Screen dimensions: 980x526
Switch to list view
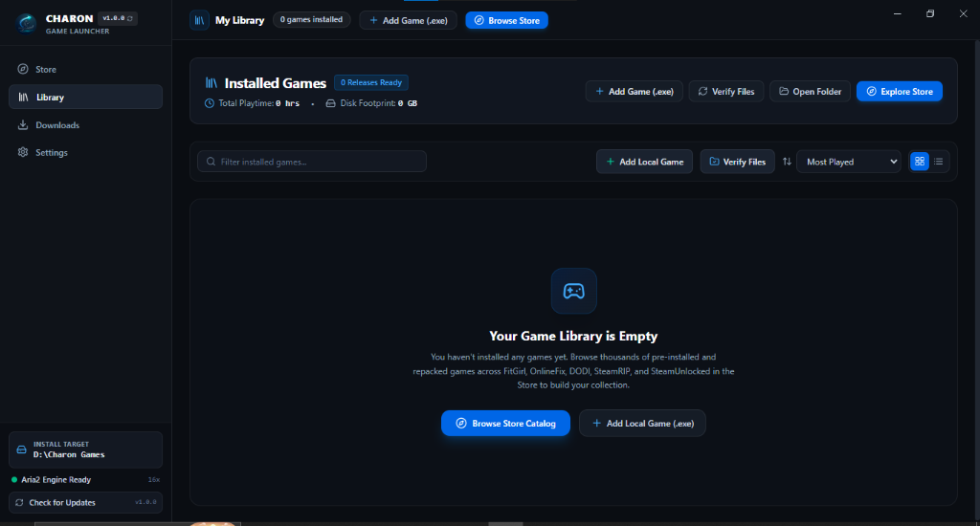pyautogui.click(x=938, y=162)
